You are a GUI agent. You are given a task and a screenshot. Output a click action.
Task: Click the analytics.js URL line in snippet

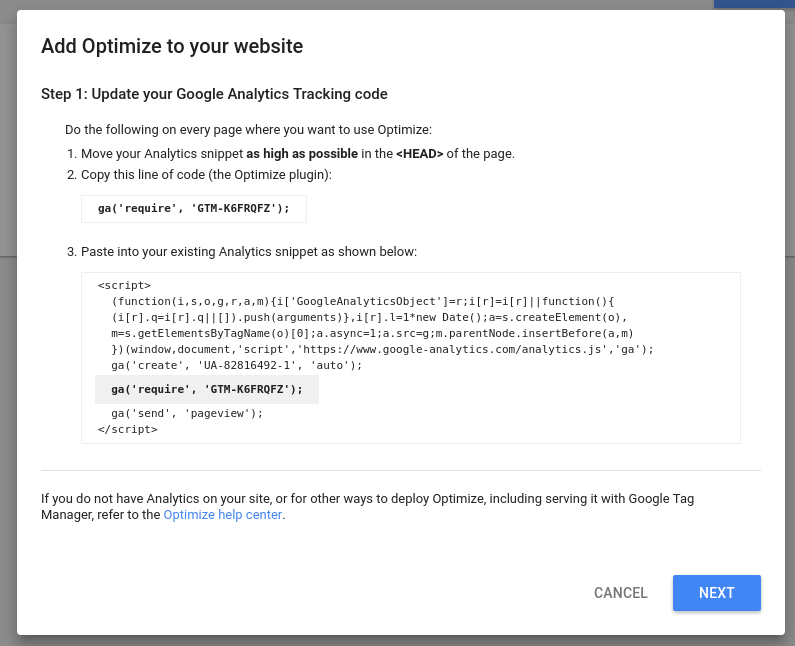[382, 349]
